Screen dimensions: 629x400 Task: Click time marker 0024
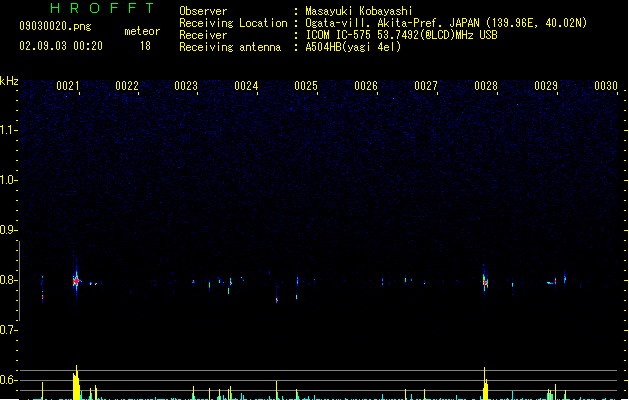coord(246,86)
